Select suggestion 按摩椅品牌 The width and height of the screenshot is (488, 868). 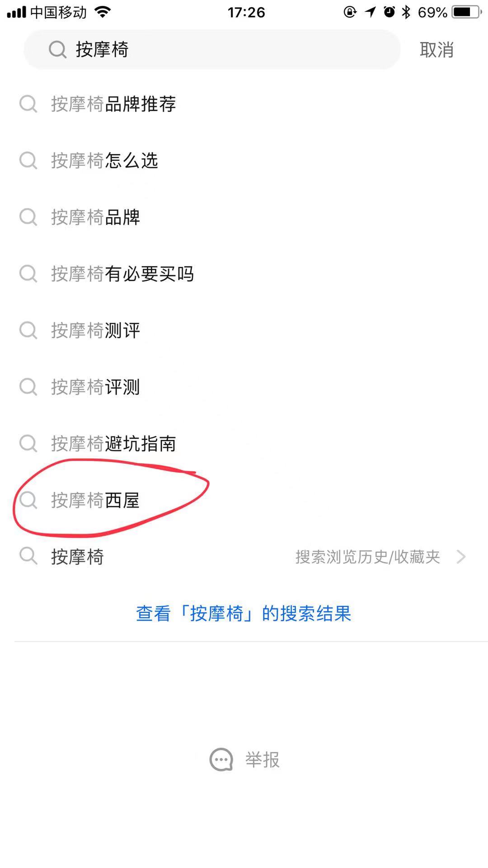pos(95,217)
